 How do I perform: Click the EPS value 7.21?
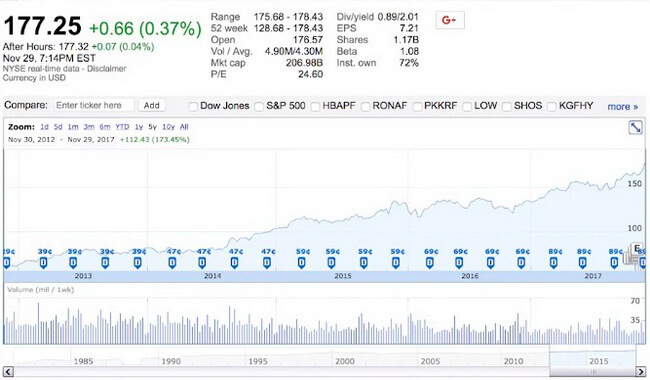409,28
